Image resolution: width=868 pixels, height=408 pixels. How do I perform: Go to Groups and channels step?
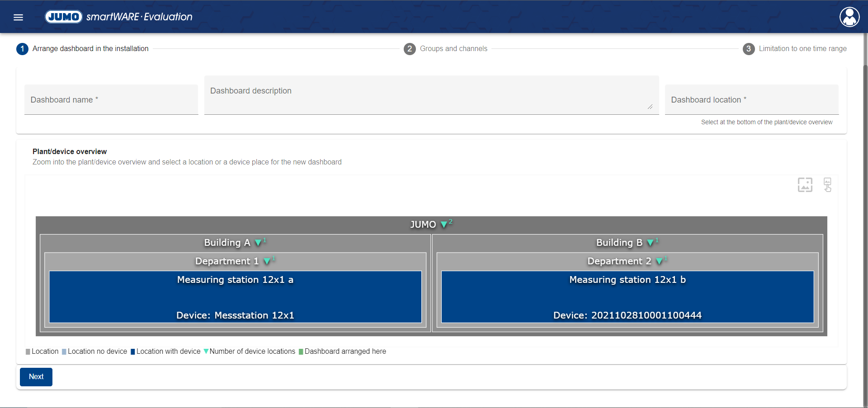point(453,49)
